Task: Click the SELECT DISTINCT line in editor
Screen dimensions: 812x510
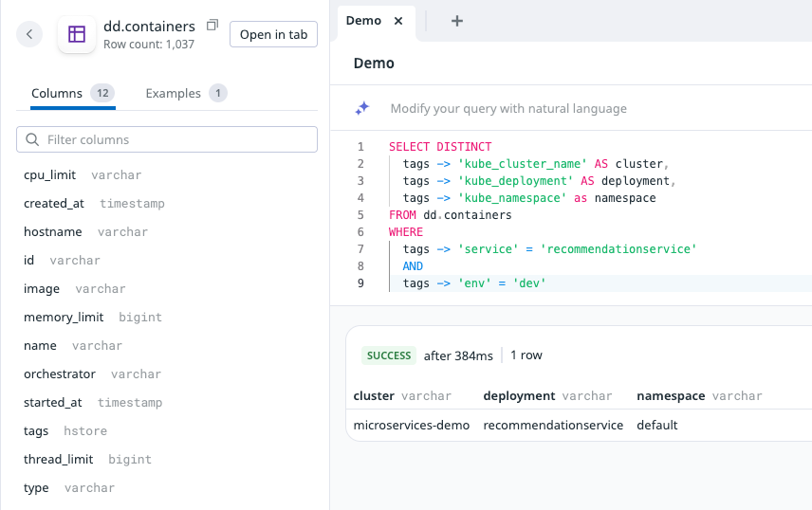Action: (x=440, y=147)
